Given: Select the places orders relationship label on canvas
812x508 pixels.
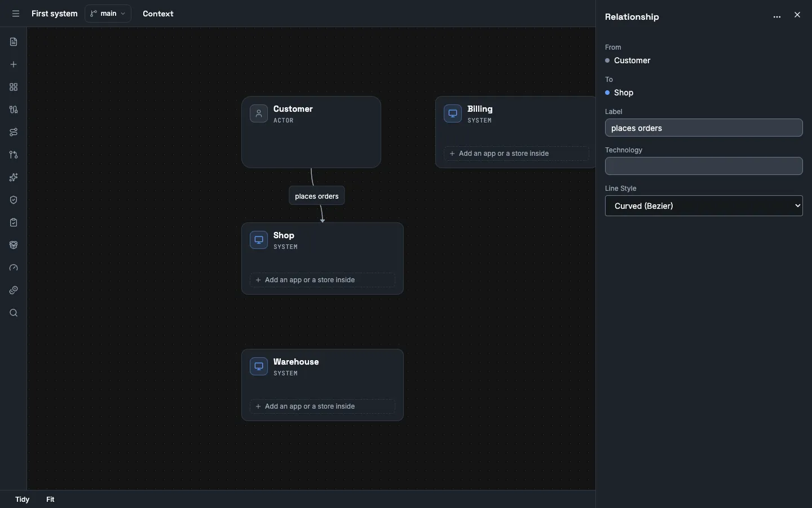Looking at the screenshot, I should tap(317, 196).
